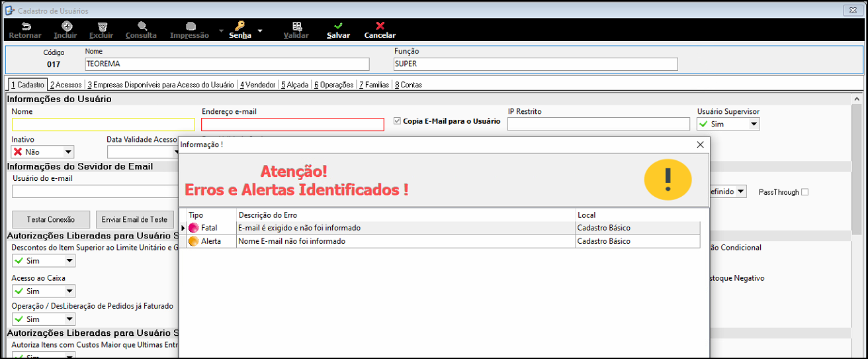Screen dimensions: 868x359
Task: Open the Consulta magnifier tool
Action: pyautogui.click(x=142, y=26)
